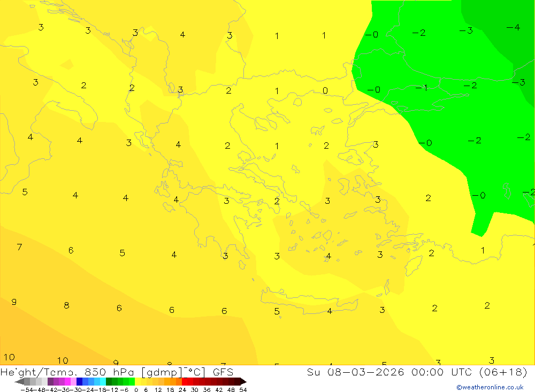The width and height of the screenshot is (535, 392).
Task: Select the 36 legend scale label
Action: coord(207,390)
